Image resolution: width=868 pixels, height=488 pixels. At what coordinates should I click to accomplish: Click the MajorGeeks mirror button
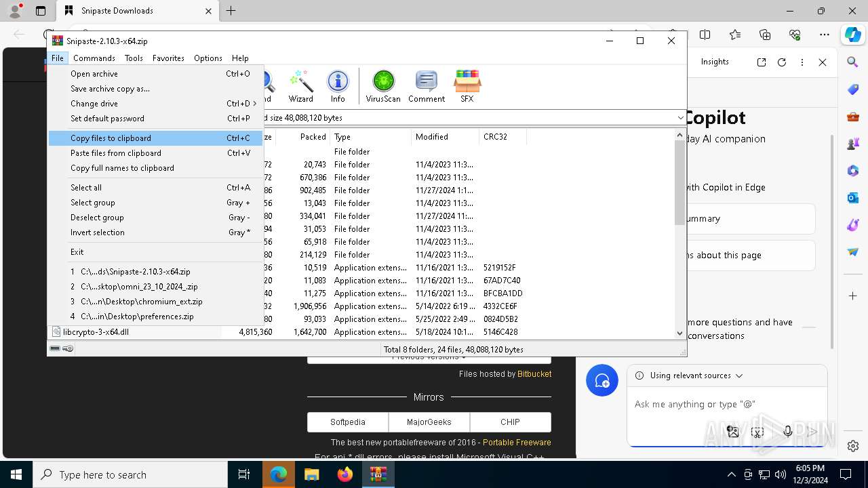click(x=429, y=422)
